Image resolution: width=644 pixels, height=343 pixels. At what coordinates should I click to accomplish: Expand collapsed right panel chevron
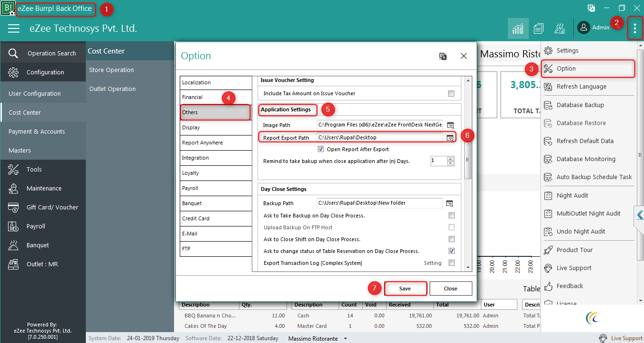point(639,214)
